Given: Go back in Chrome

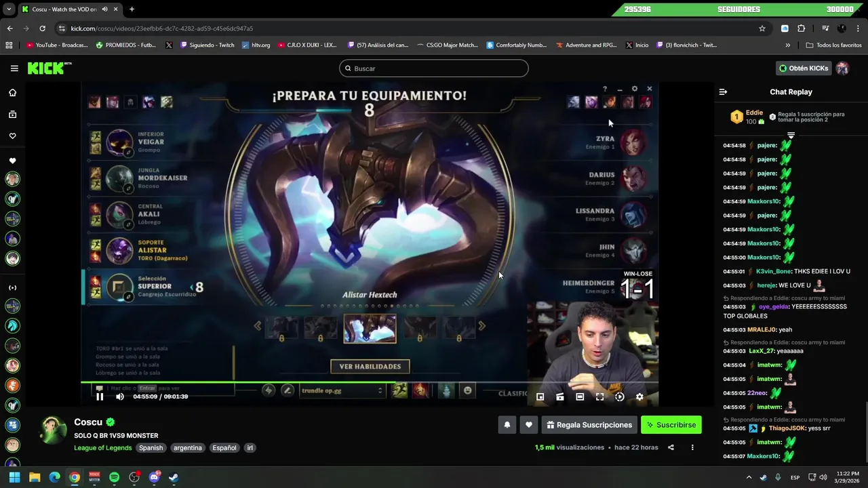Looking at the screenshot, I should (9, 28).
